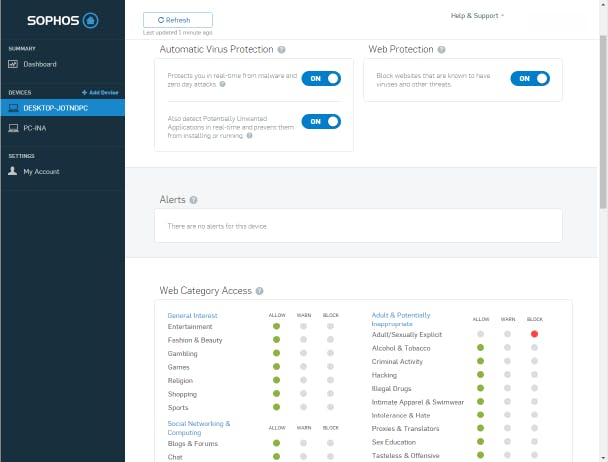The width and height of the screenshot is (608, 462).
Task: Click the Refresh button
Action: point(178,20)
